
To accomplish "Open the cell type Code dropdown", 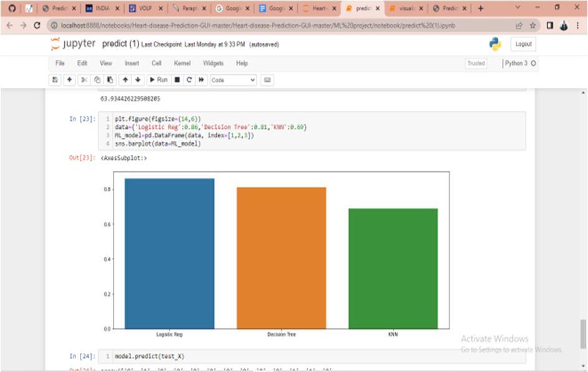I will point(233,80).
